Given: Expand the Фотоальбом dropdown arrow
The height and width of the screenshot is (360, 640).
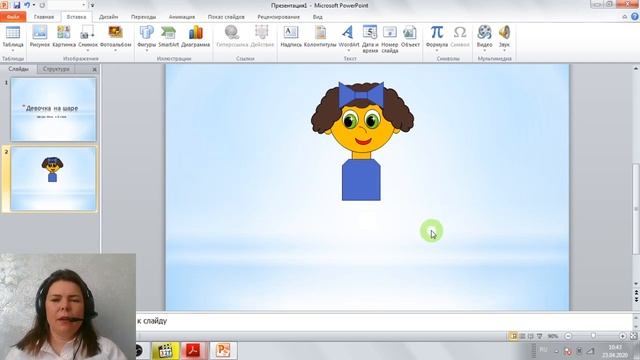Looking at the screenshot, I should click(x=116, y=51).
